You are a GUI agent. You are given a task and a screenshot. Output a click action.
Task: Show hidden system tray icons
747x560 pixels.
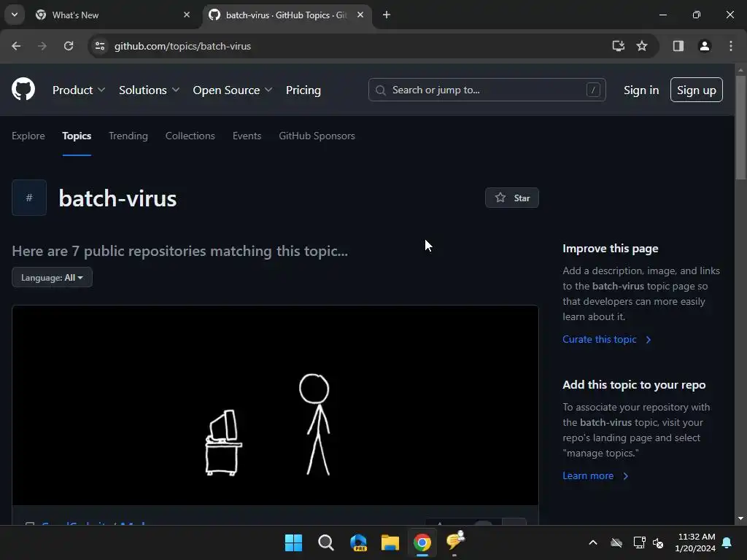593,542
